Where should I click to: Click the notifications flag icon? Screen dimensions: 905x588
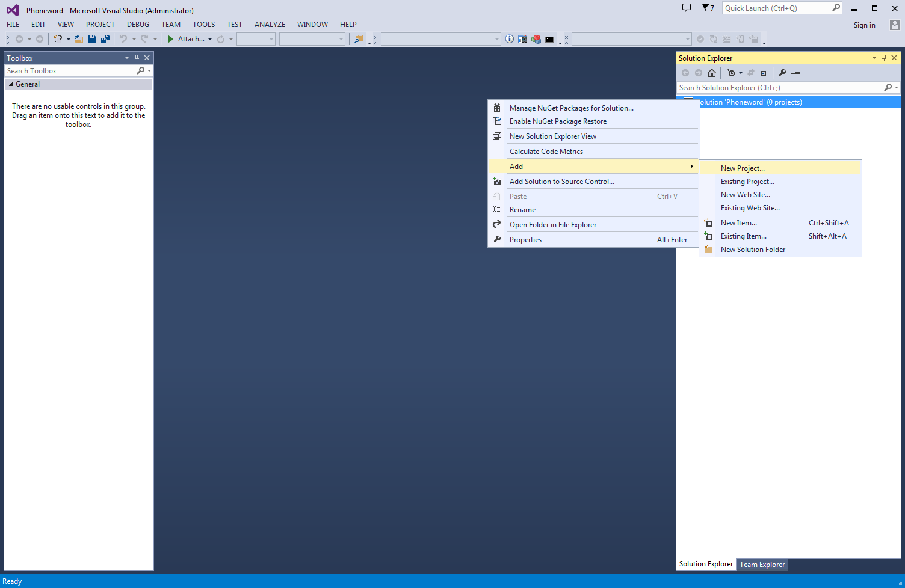(707, 8)
